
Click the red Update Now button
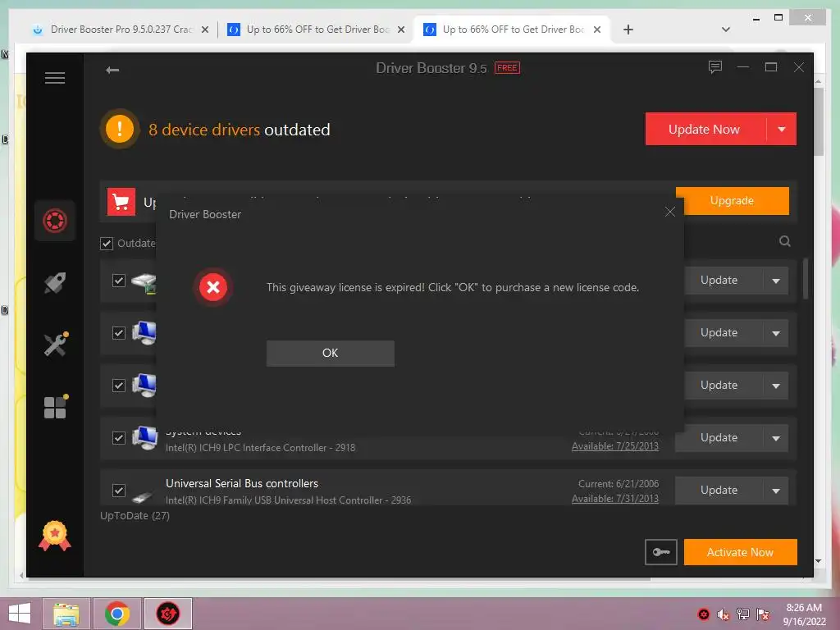[x=705, y=129]
